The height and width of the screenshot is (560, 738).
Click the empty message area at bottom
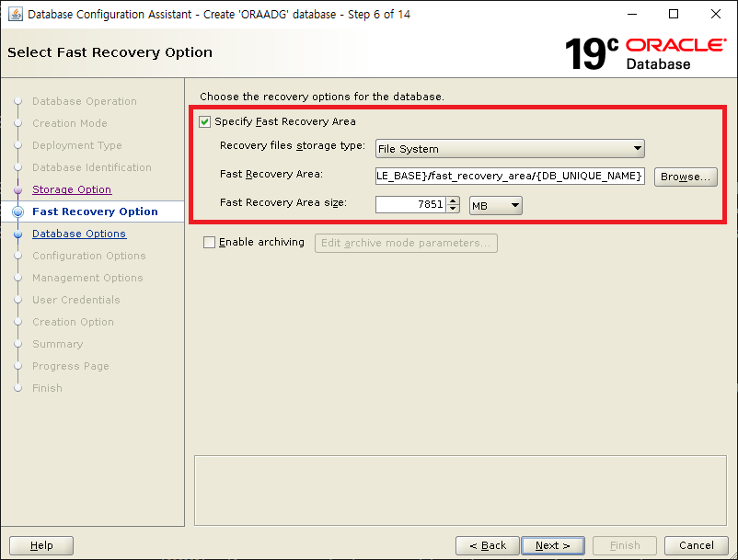coord(460,490)
